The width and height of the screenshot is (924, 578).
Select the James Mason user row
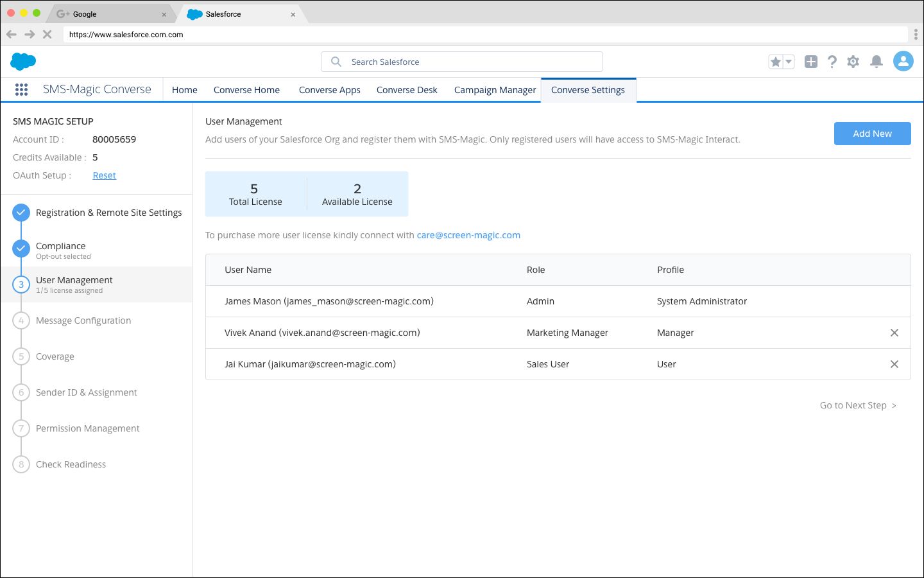558,301
